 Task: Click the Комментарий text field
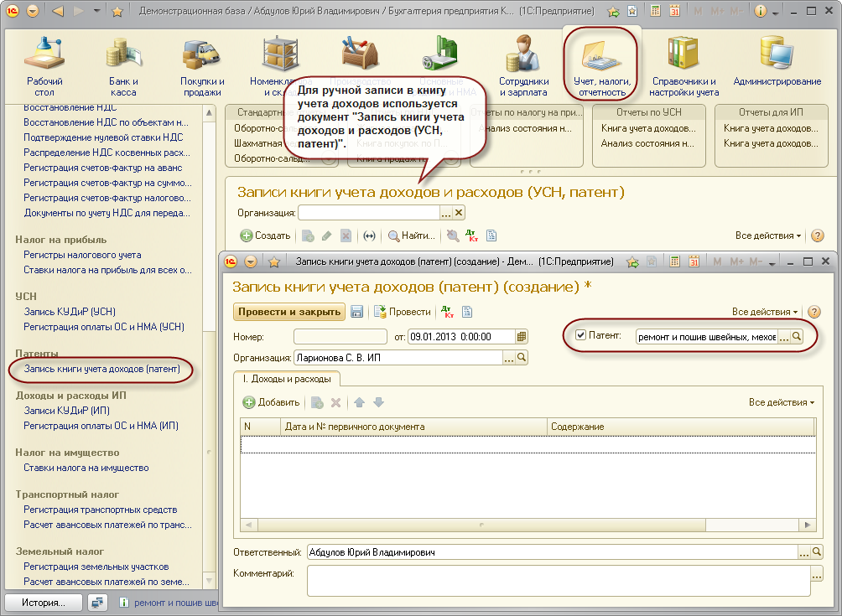[x=559, y=581]
